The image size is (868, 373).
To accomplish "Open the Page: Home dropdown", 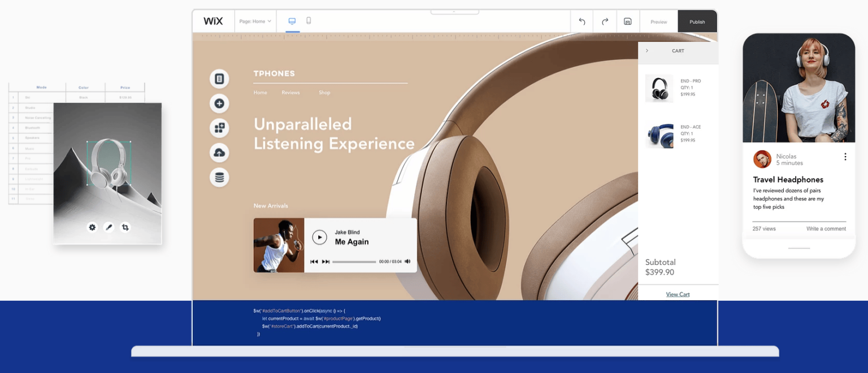I will 255,21.
